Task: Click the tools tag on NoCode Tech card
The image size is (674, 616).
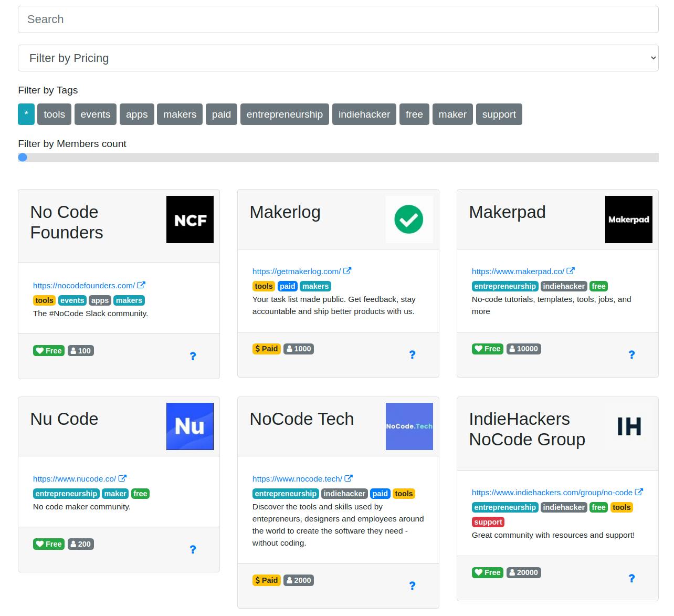Action: coord(404,494)
